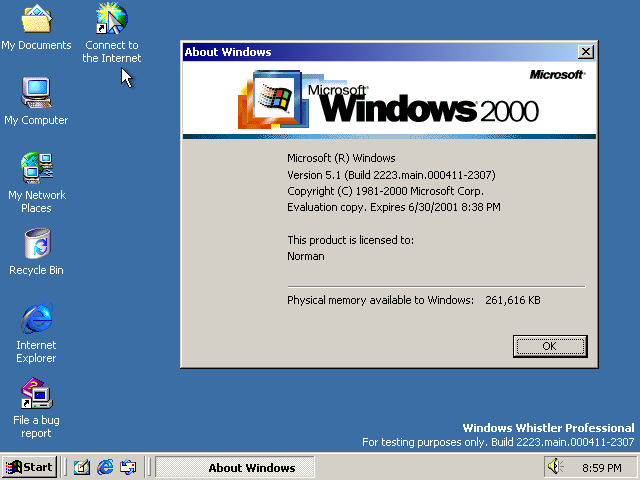The width and height of the screenshot is (640, 480).
Task: Open the Start menu
Action: click(29, 467)
